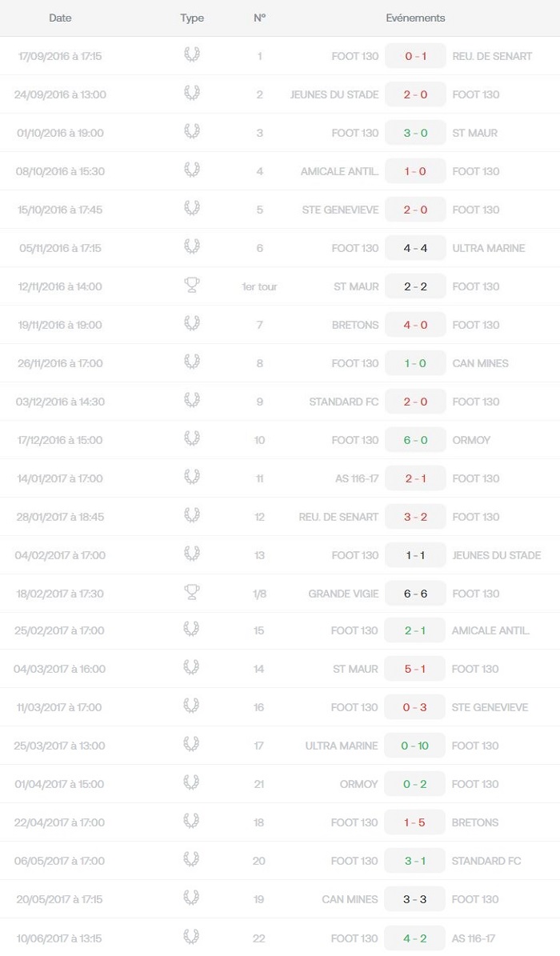
Task: Click the laurel icon for 05/11/2016 match
Action: 191,247
